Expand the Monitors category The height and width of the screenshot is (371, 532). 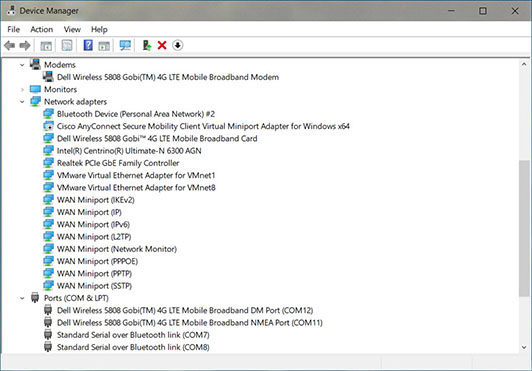point(22,90)
